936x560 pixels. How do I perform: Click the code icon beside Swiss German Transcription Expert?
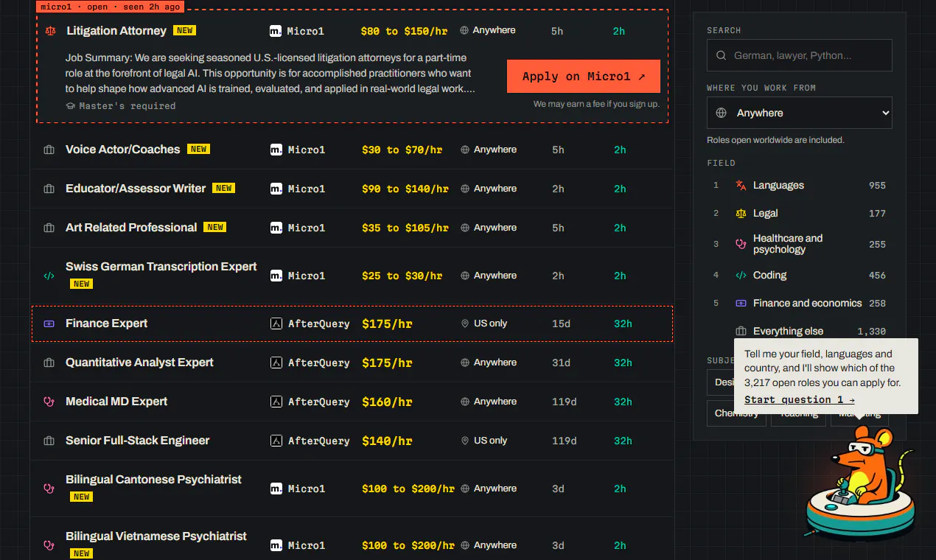(x=49, y=276)
